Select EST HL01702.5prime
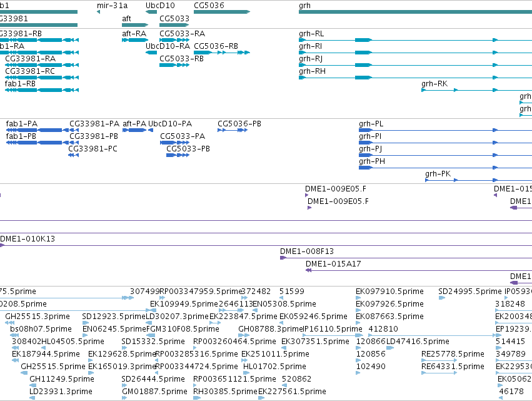 pyautogui.click(x=274, y=367)
